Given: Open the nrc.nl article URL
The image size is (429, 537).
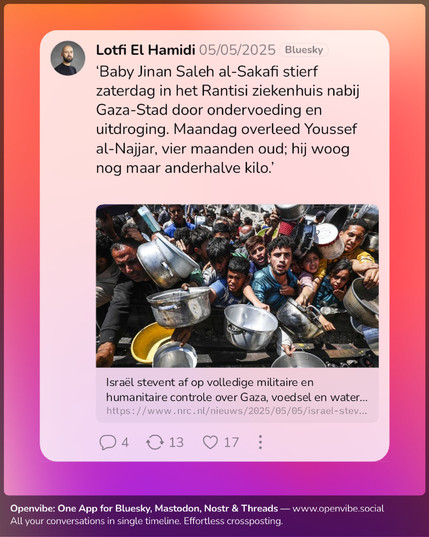Looking at the screenshot, I should (237, 411).
